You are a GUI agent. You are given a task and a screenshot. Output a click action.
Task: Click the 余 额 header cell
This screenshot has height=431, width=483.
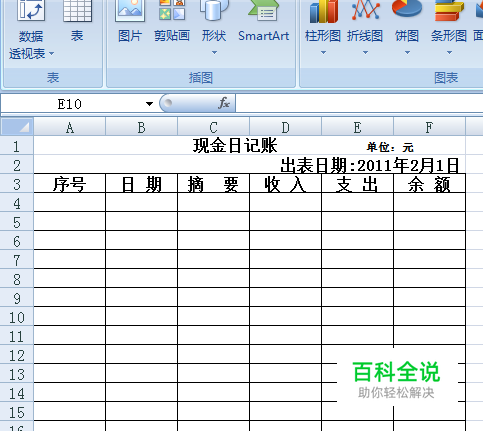pyautogui.click(x=430, y=183)
